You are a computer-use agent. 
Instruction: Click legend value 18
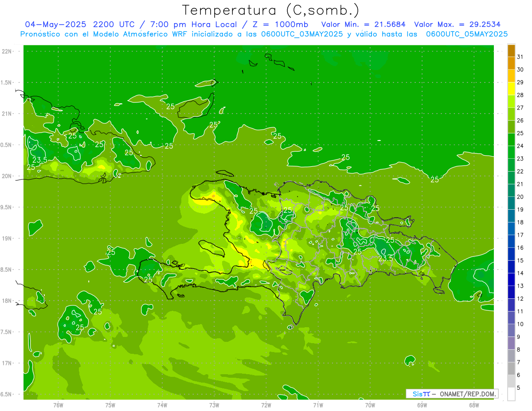(x=520, y=222)
